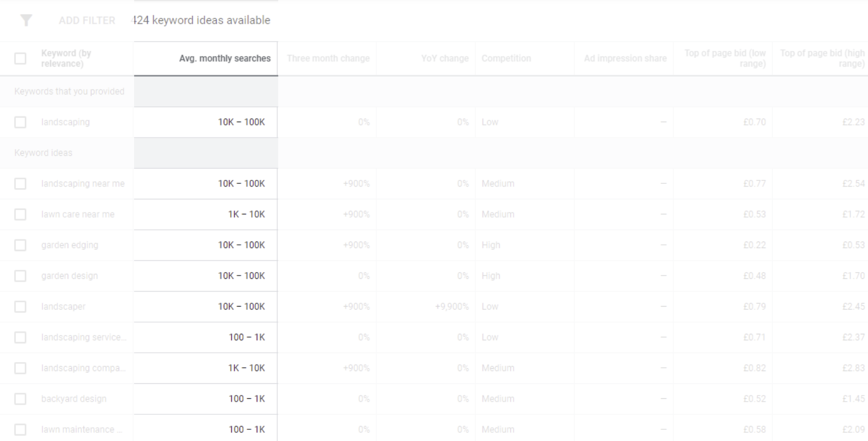Check the 'landscaping' keyword checkbox
868x441 pixels.
[x=20, y=122]
